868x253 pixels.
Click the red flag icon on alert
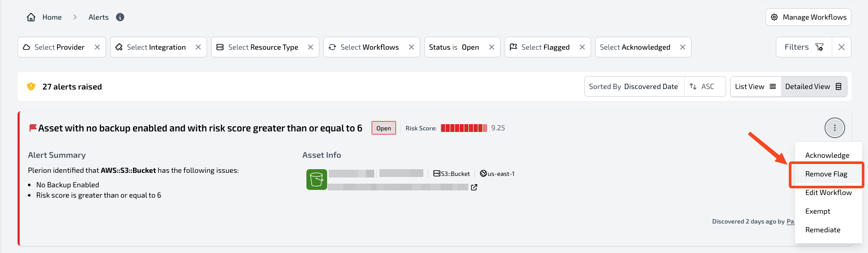click(x=33, y=128)
